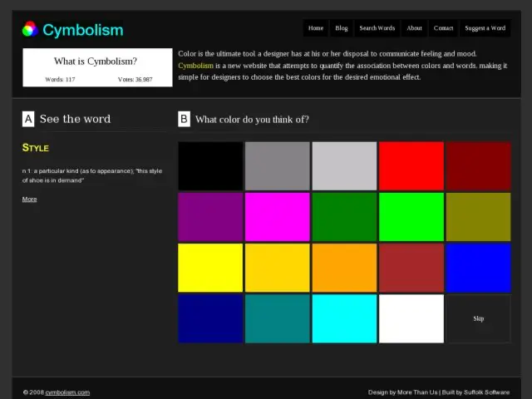Open the Contact page
Viewport: 532px width, 399px height.
point(443,28)
